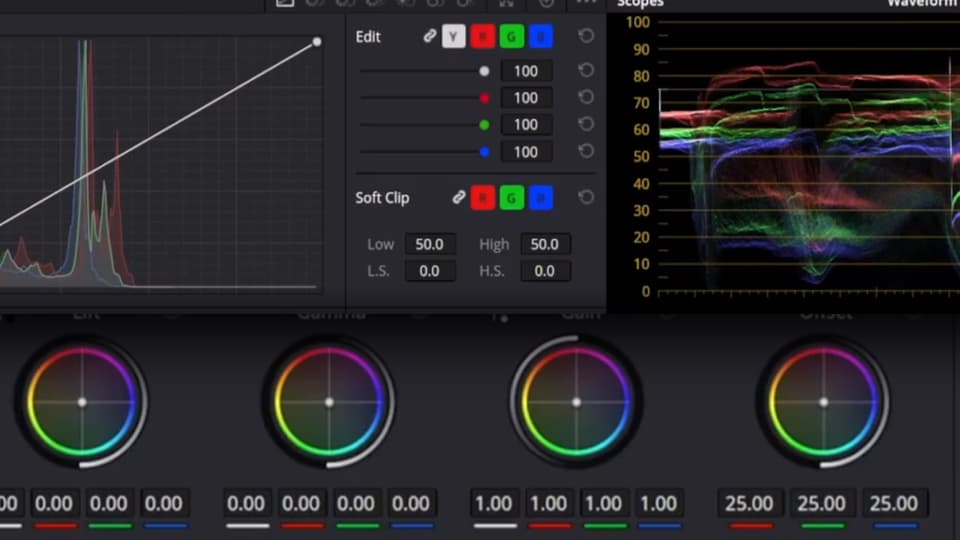Select the Gamma green 0.00 value
The image size is (960, 540).
pos(356,504)
